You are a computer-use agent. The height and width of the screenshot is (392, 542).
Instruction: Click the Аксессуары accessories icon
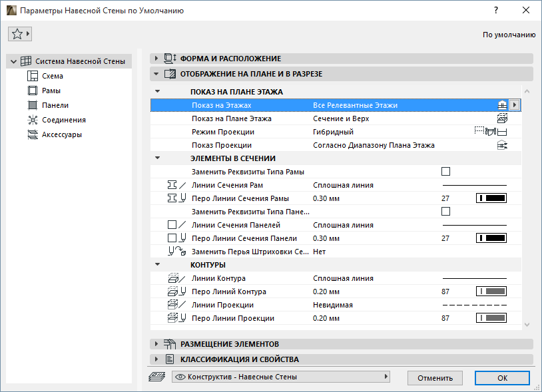[33, 134]
